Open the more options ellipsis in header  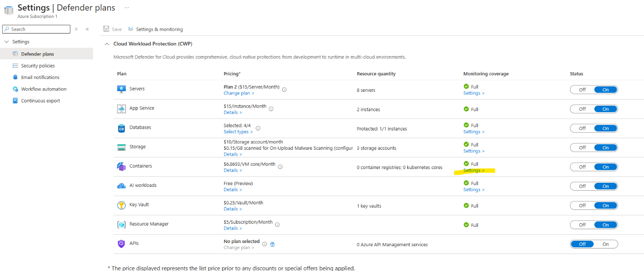click(x=127, y=8)
